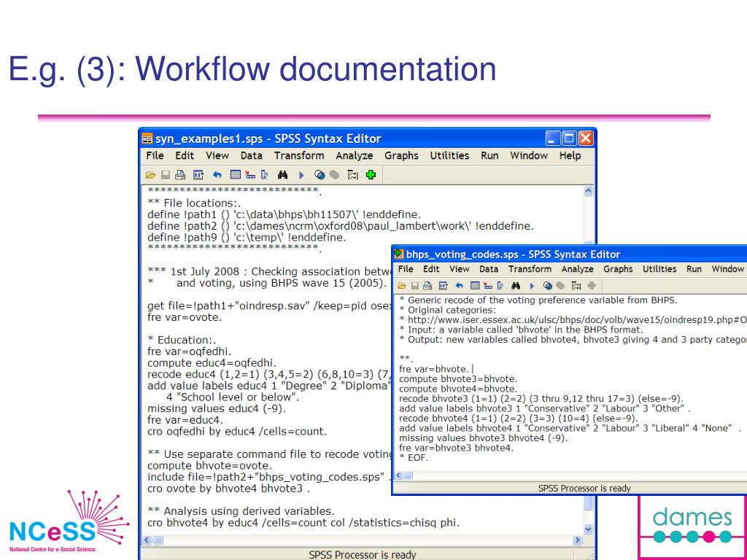Click the bhps_voting_codes.sps title bar

click(x=570, y=254)
